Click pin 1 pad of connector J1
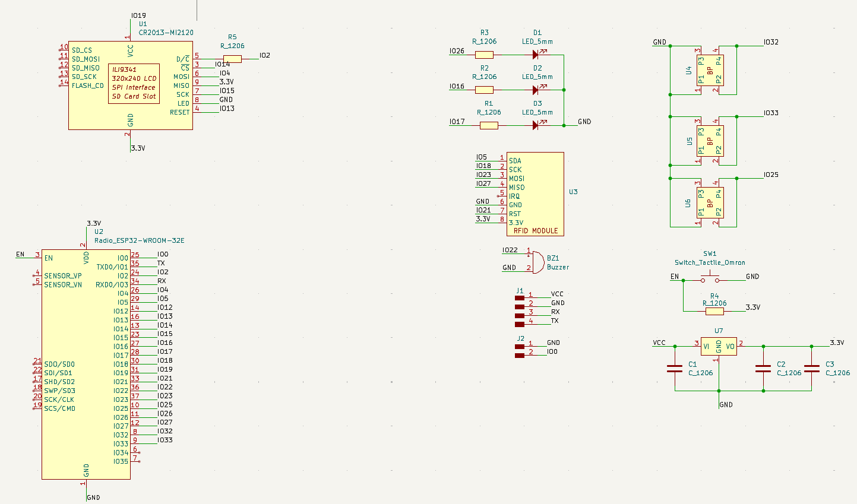This screenshot has width=857, height=504. tap(520, 297)
